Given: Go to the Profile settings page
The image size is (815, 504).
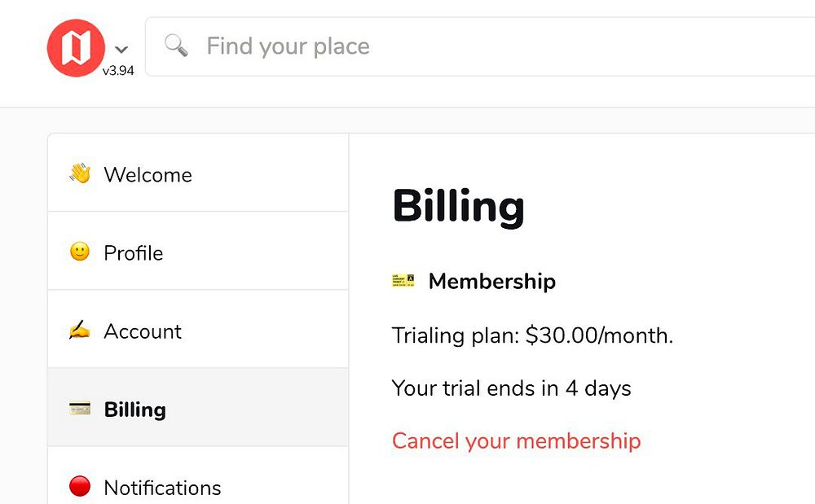Looking at the screenshot, I should pos(134,253).
